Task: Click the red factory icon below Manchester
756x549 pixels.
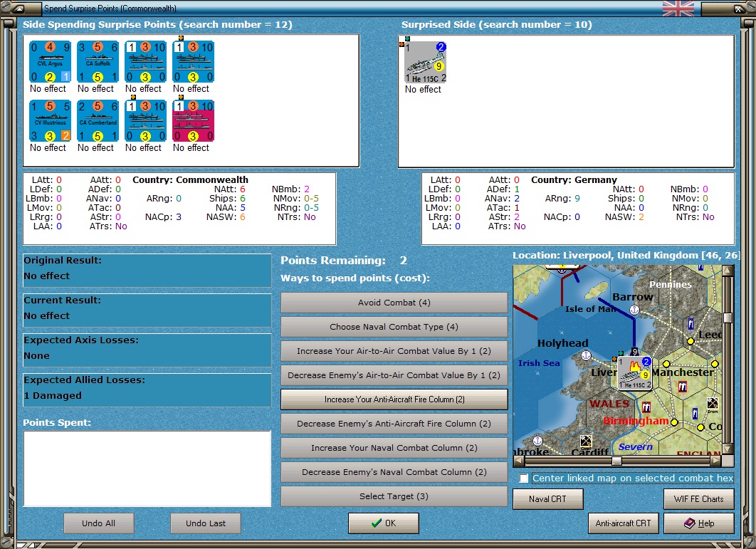Action: pyautogui.click(x=682, y=387)
